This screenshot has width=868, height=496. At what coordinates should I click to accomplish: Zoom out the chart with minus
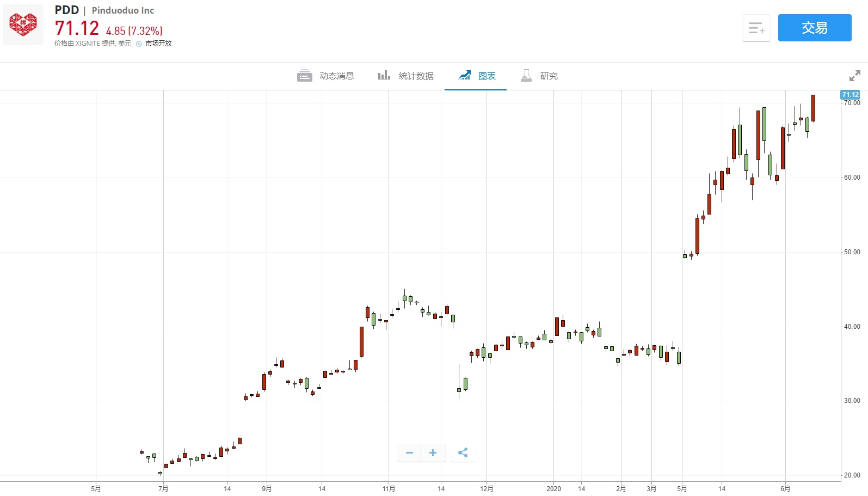(x=409, y=453)
